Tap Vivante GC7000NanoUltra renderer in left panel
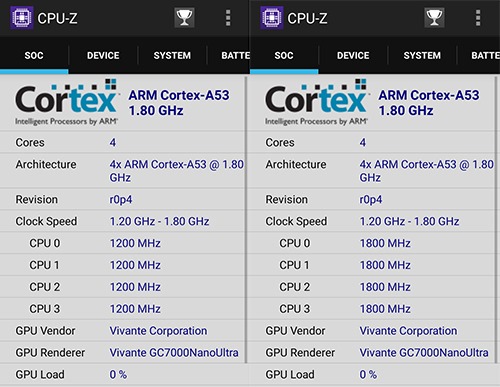The image size is (500, 387). pos(174,353)
